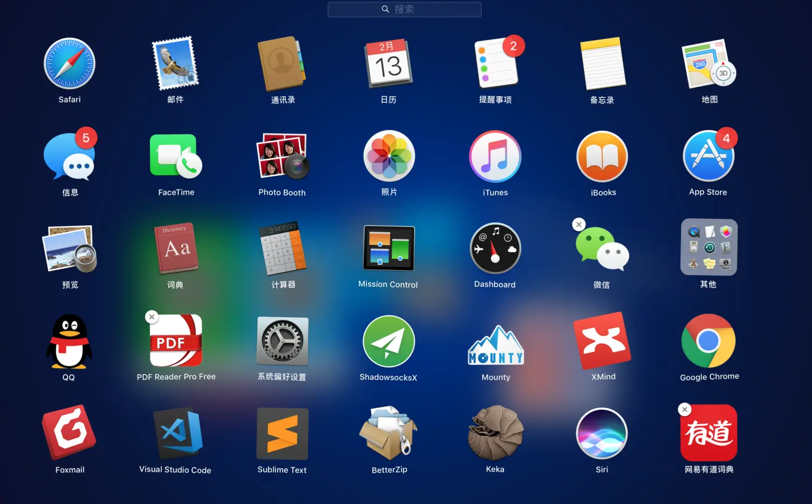The height and width of the screenshot is (504, 812).
Task: Launch Foxmail
Action: pyautogui.click(x=69, y=433)
